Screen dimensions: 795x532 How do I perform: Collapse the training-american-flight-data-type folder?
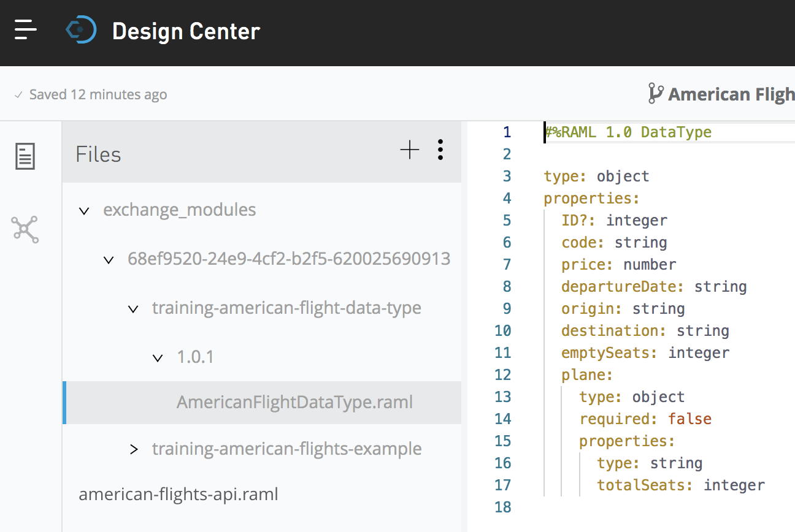[x=133, y=309]
